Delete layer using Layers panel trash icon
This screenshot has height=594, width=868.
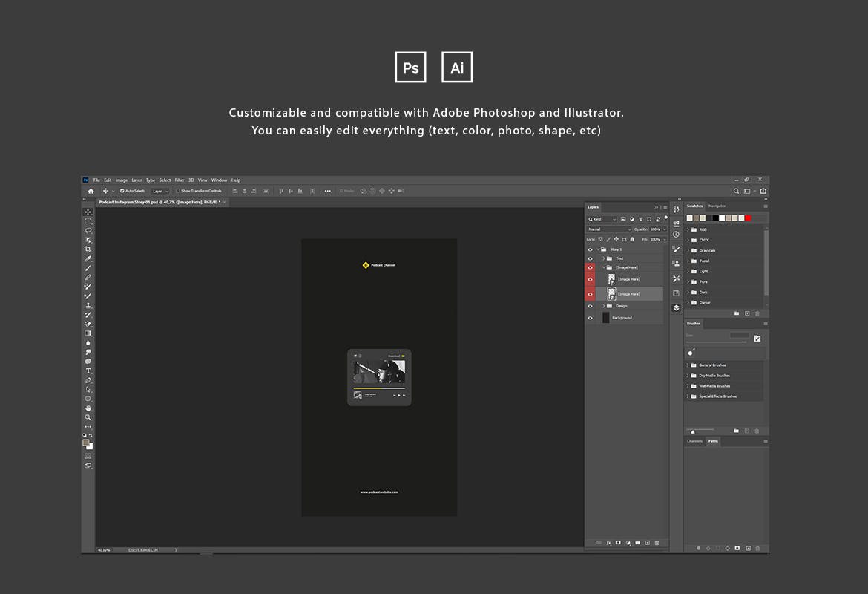pyautogui.click(x=657, y=543)
